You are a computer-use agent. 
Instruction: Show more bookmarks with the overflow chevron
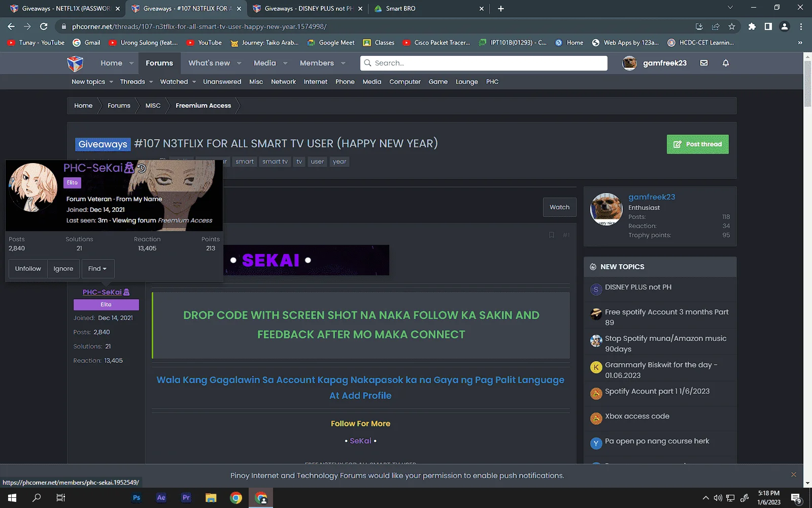click(x=800, y=43)
